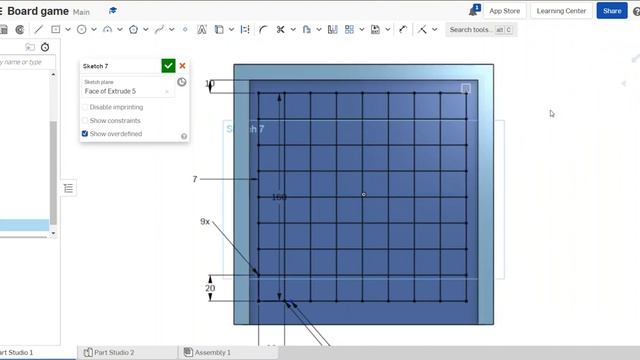Open the App Store
The height and width of the screenshot is (360, 640).
click(504, 11)
